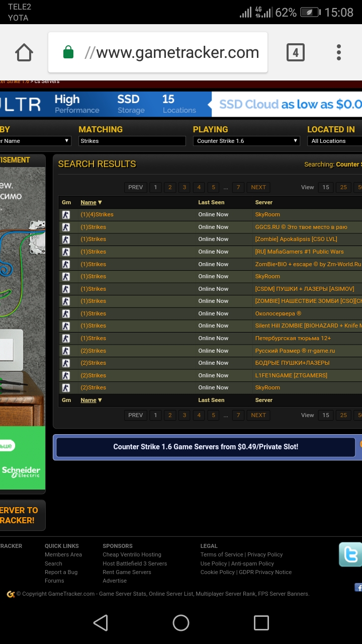
Task: Open Terms of Service legal link
Action: 222,554
